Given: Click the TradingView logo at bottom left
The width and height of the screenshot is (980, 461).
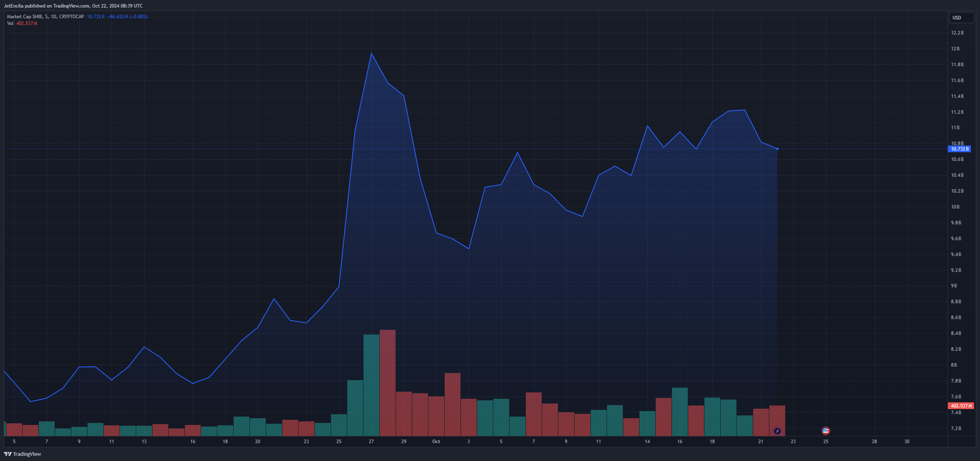Looking at the screenshot, I should [x=23, y=454].
